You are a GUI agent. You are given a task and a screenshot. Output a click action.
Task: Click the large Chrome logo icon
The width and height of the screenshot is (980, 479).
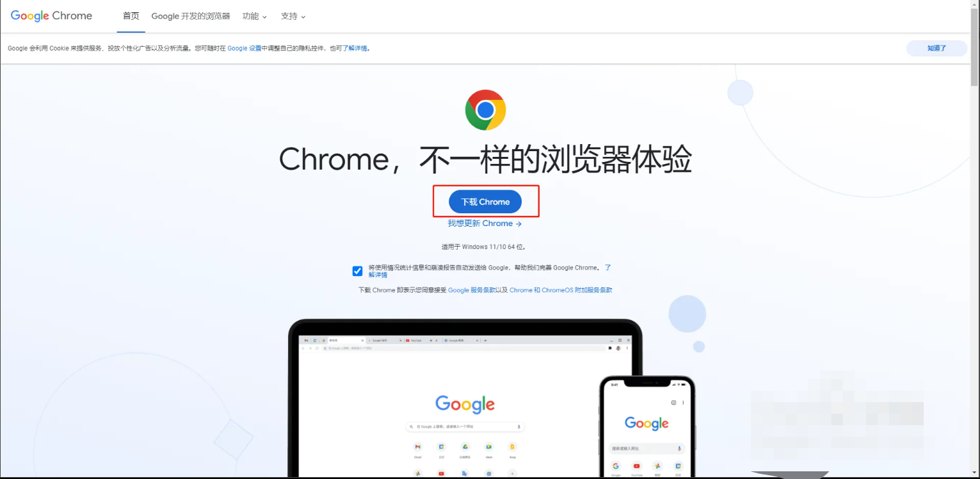pos(485,110)
